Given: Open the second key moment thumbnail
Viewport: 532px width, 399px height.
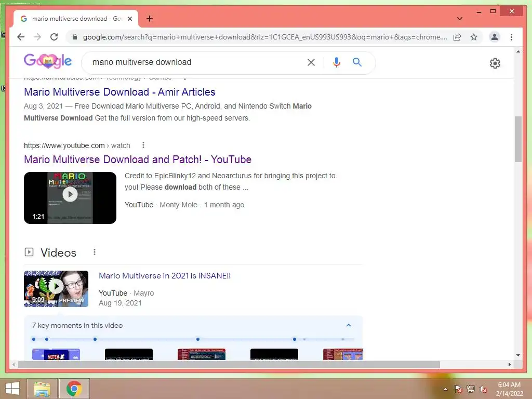Looking at the screenshot, I should tap(129, 354).
